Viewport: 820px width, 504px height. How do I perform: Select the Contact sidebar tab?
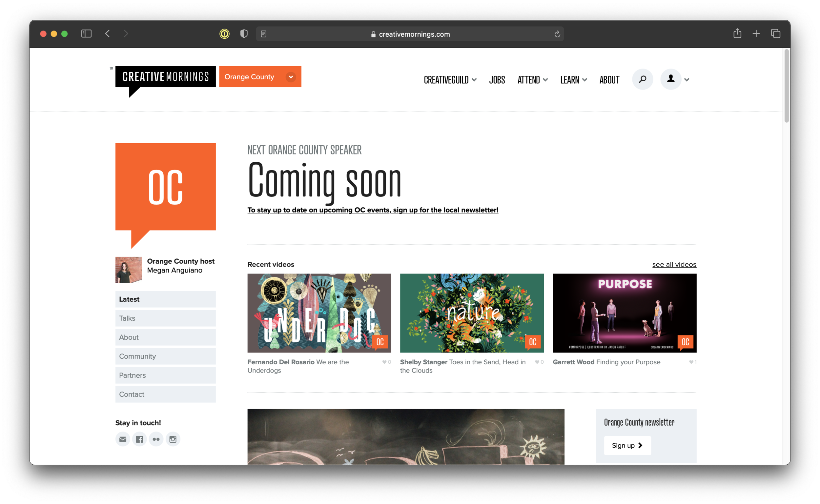point(165,394)
